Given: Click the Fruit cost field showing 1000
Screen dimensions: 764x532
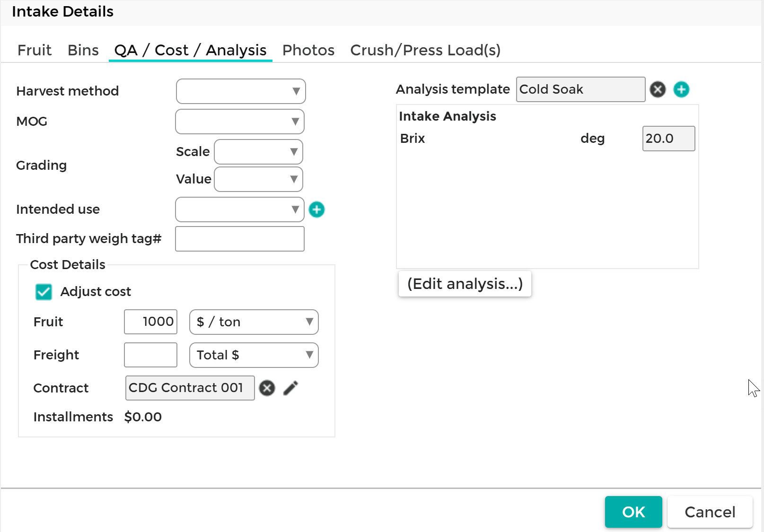Looking at the screenshot, I should pos(150,322).
